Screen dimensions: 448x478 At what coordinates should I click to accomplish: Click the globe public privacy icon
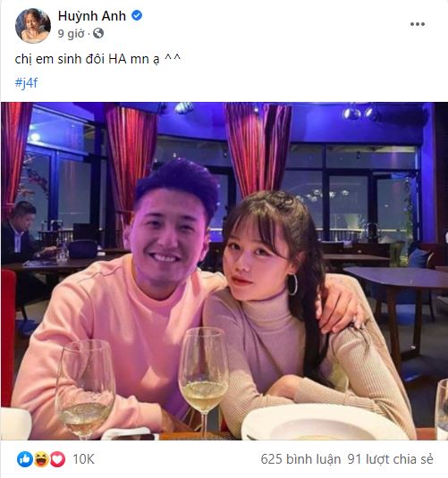point(98,33)
